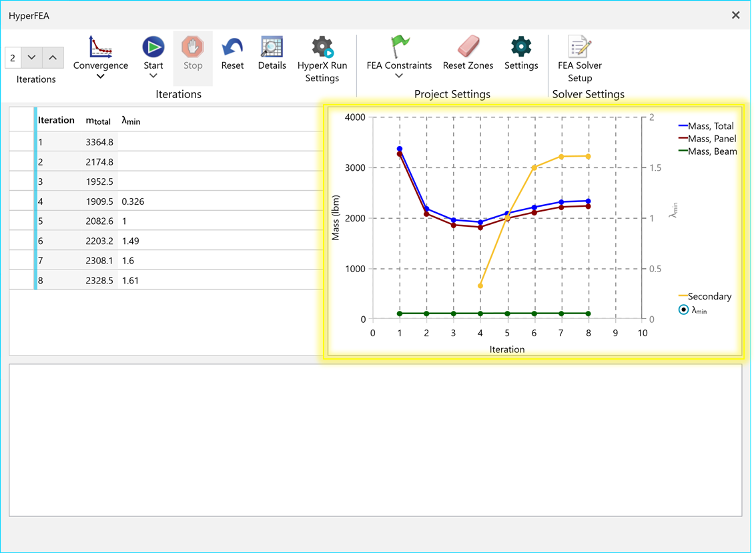Click the Secondary legend entry
The width and height of the screenshot is (756, 553).
(705, 296)
